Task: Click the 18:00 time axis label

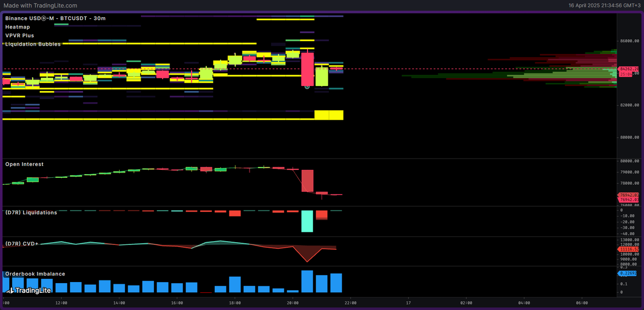Action: point(235,302)
